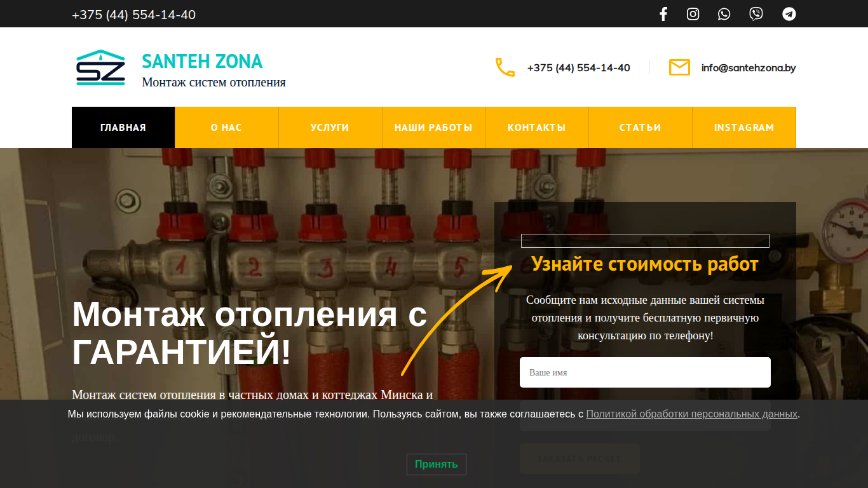This screenshot has width=868, height=488.
Task: Click INSTAGRAM in the navigation bar
Action: coord(744,127)
